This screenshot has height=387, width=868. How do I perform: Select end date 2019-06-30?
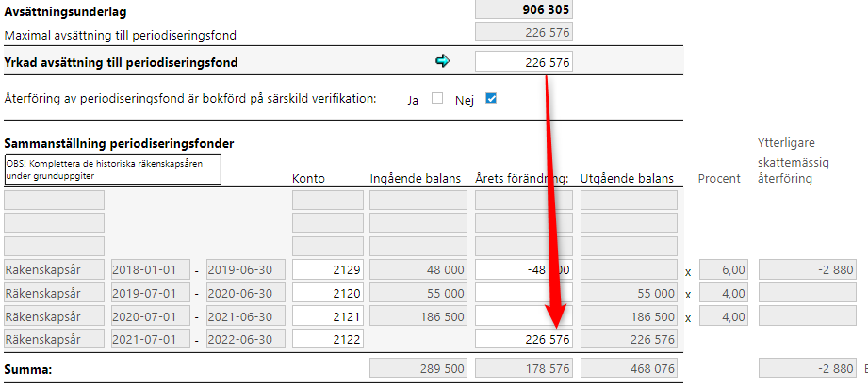[x=246, y=270]
